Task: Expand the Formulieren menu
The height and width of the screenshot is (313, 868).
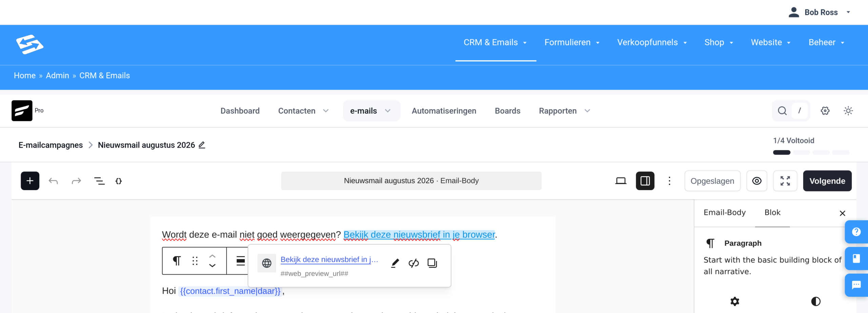Action: point(572,42)
